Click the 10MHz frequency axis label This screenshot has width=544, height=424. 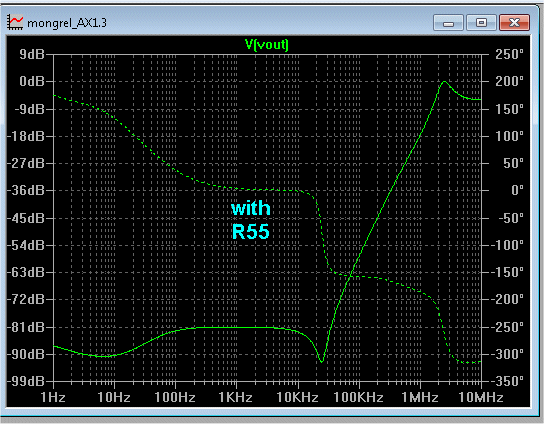click(x=481, y=397)
